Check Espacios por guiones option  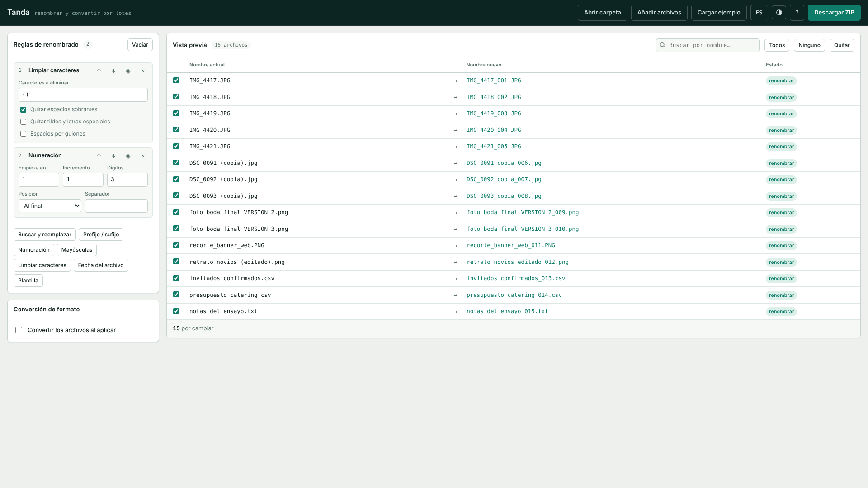pos(23,134)
